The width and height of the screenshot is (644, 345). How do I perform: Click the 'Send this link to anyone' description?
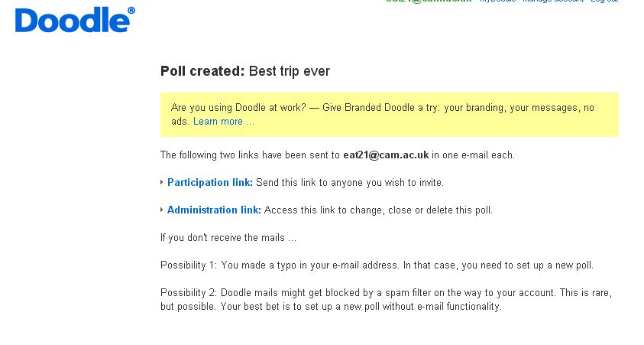pyautogui.click(x=349, y=183)
